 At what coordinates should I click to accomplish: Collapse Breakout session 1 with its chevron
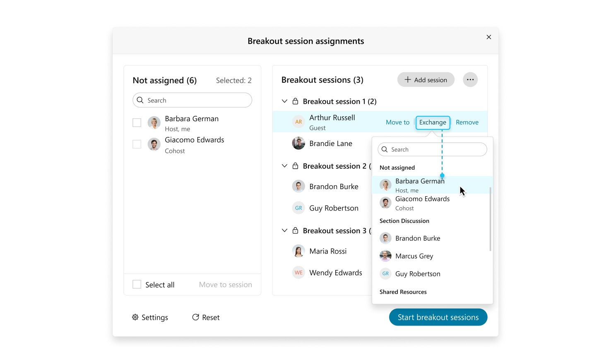click(x=284, y=101)
